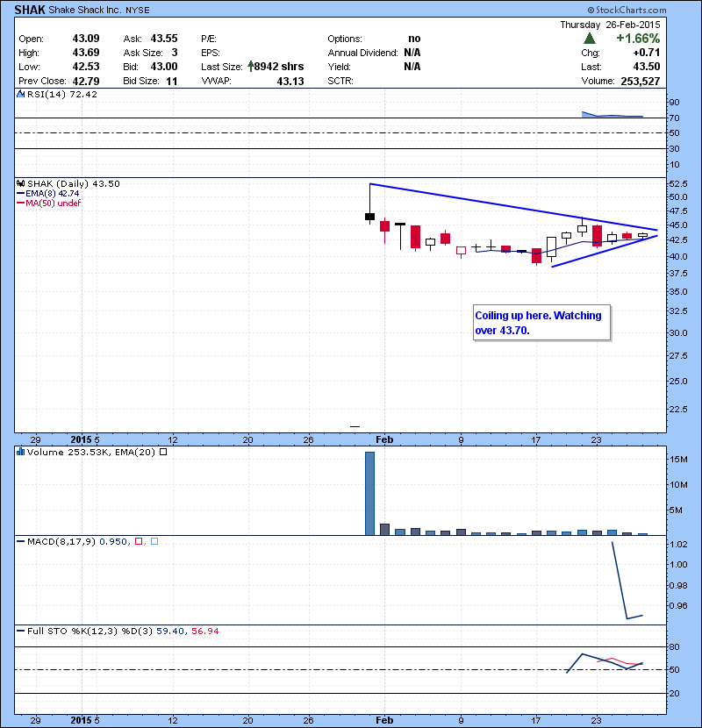Click the SHAK ticker symbol in header

point(30,10)
